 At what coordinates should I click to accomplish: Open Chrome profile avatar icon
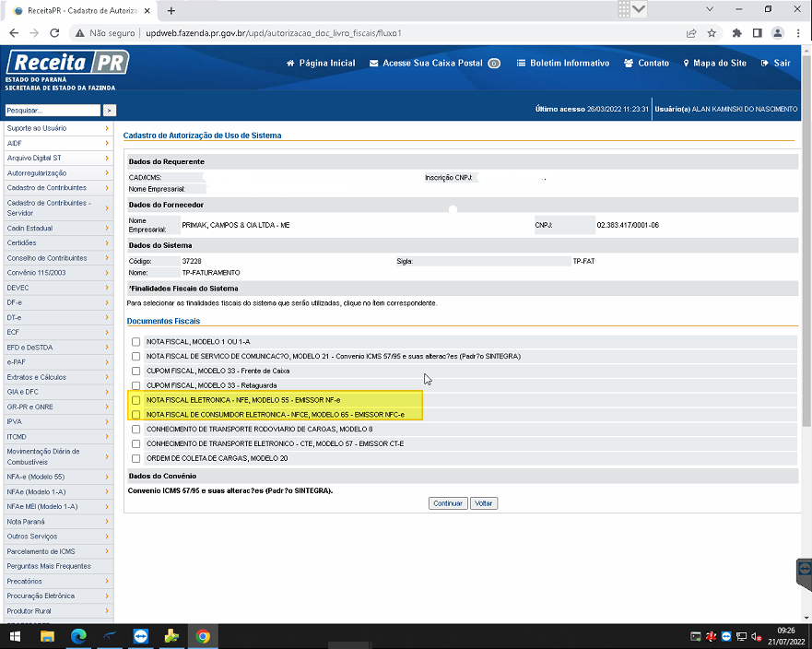coord(777,33)
